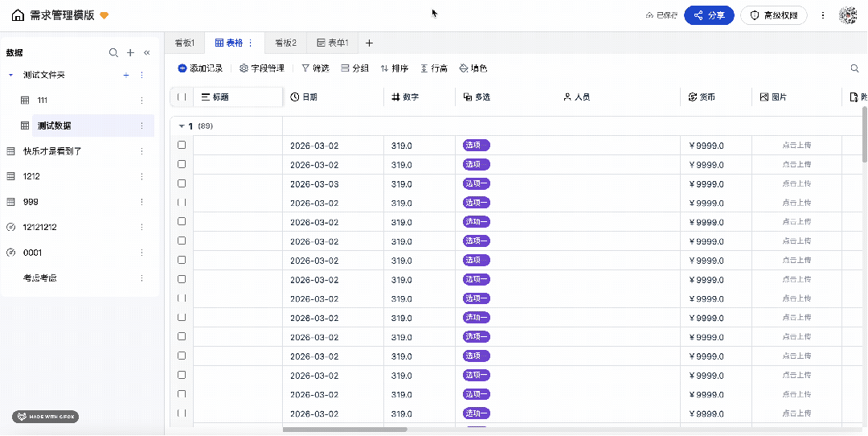The width and height of the screenshot is (868, 436).
Task: Open 字段管理 field settings
Action: coord(261,68)
